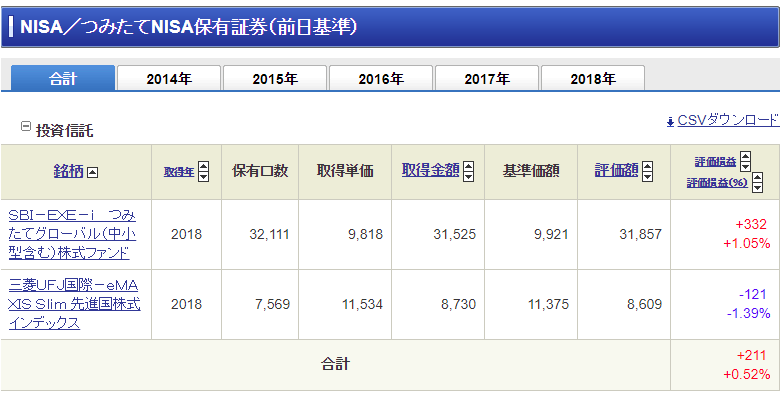The image size is (783, 393).
Task: Select the gain percentage +1.05%
Action: (x=747, y=244)
